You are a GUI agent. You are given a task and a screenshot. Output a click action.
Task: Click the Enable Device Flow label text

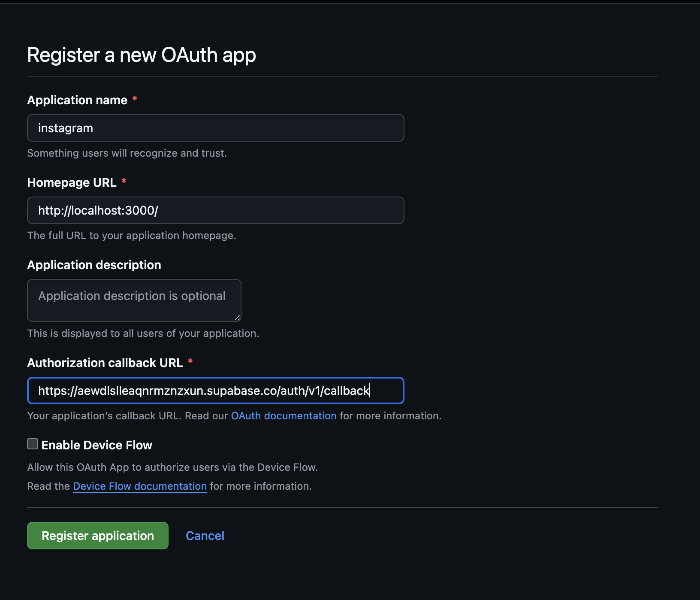[97, 445]
